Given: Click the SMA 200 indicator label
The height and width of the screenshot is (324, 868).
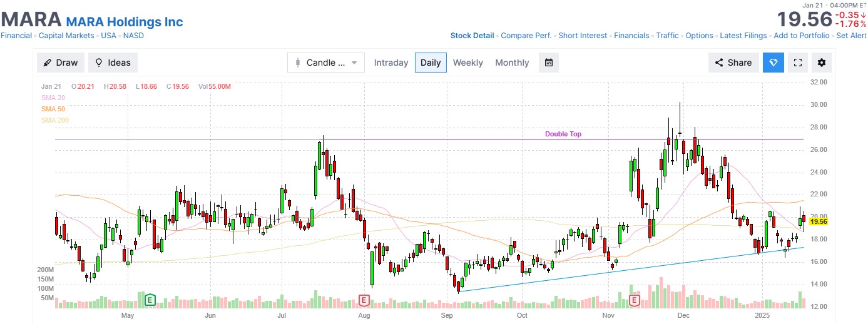Looking at the screenshot, I should tap(55, 120).
